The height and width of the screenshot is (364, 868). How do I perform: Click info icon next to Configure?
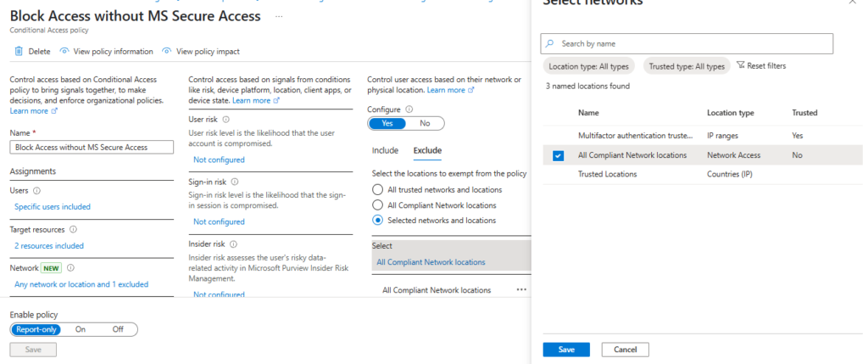409,109
